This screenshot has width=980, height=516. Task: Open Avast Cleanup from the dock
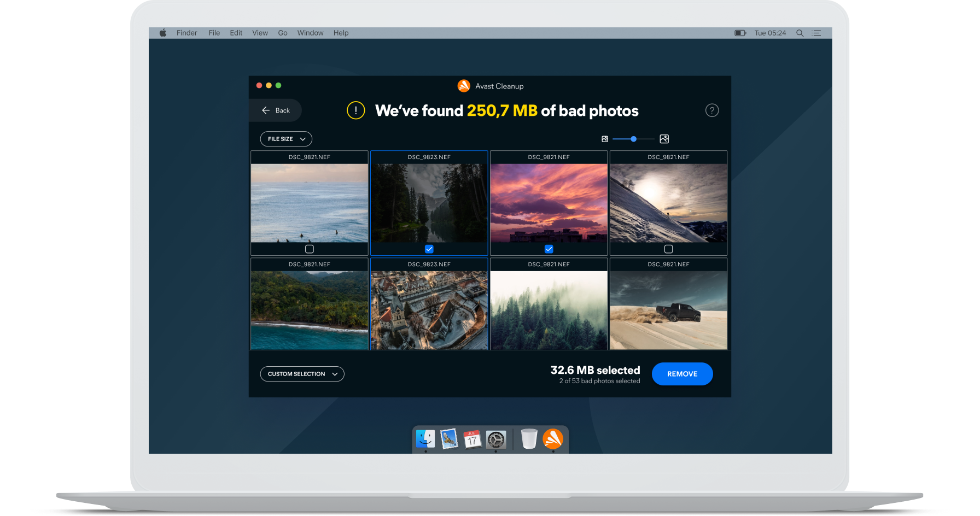tap(552, 439)
